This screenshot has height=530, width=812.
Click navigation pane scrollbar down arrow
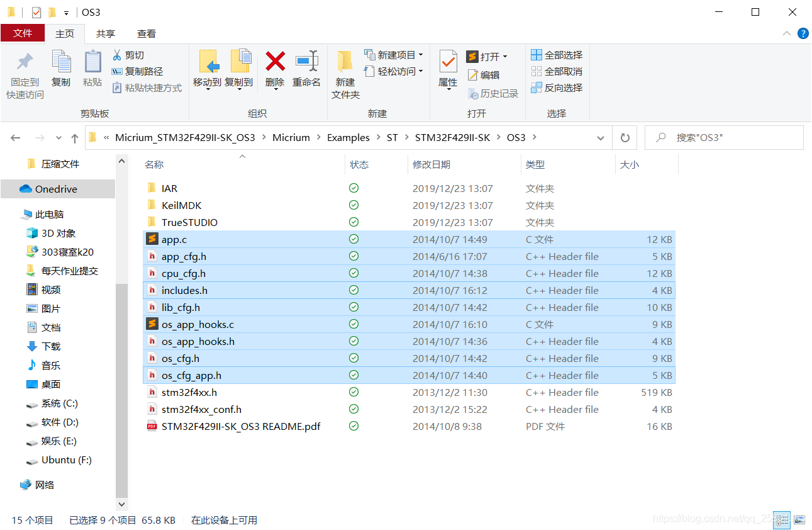tap(122, 504)
